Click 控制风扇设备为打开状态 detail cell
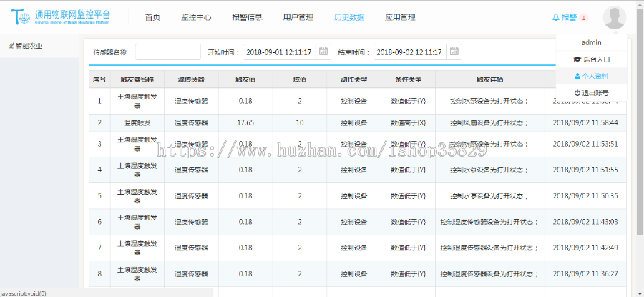Image resolution: width=644 pixels, height=297 pixels. 489,122
